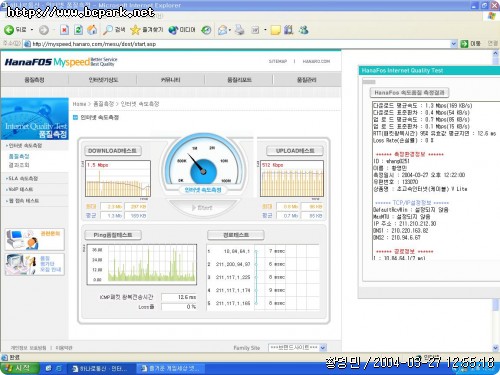Click the yellow note toolbar icon

pos(275,30)
